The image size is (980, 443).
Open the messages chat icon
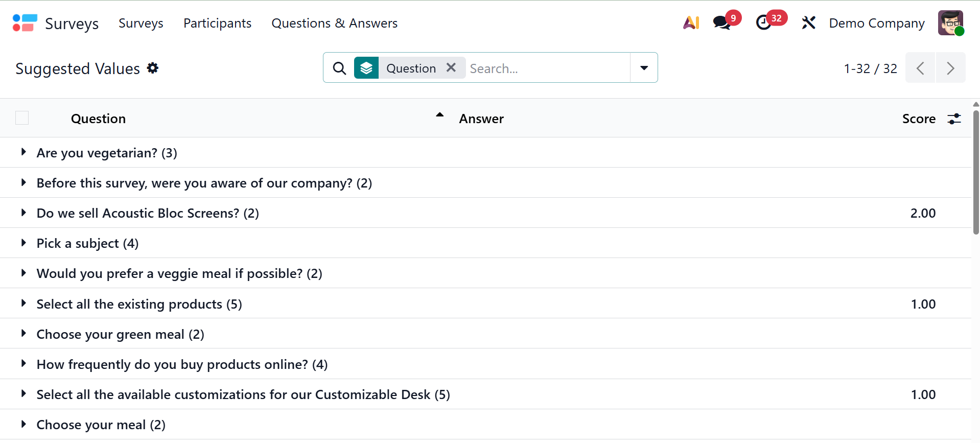coord(721,23)
